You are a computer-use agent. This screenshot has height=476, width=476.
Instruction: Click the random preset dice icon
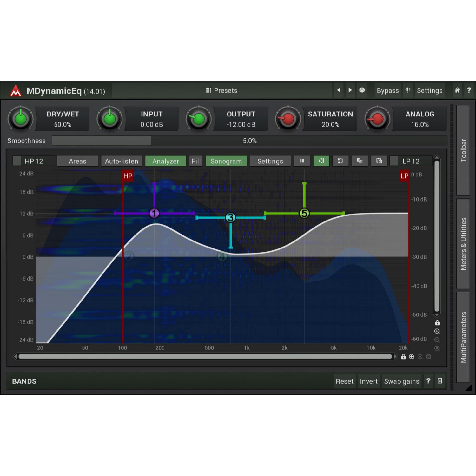[x=362, y=90]
